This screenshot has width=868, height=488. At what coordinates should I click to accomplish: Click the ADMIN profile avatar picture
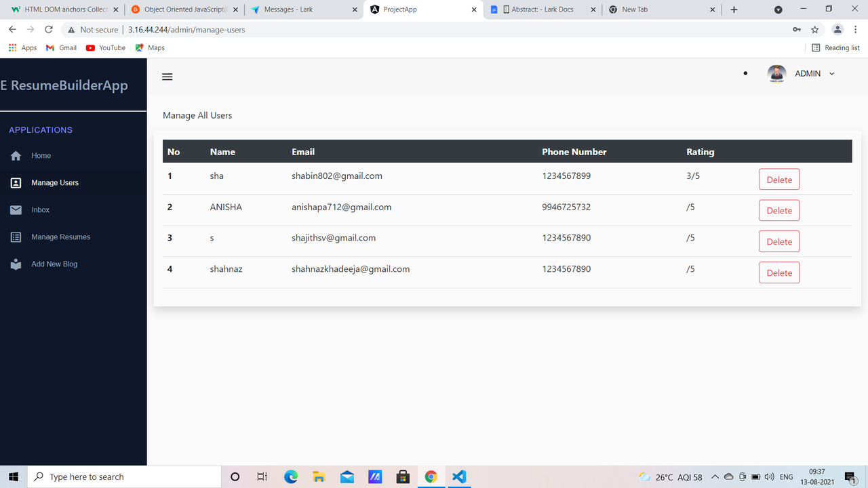point(776,73)
